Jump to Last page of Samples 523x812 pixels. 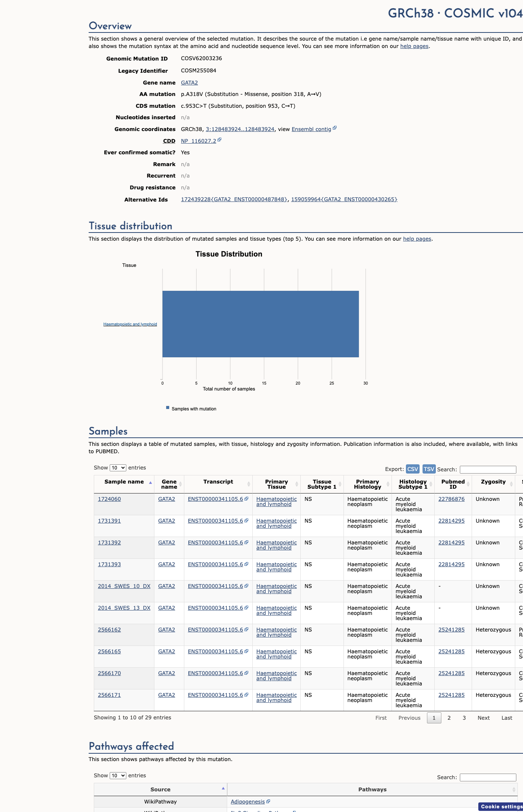(507, 718)
